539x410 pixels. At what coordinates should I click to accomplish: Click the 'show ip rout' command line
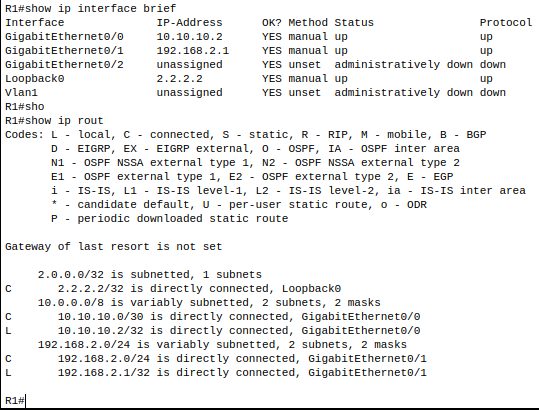54,121
